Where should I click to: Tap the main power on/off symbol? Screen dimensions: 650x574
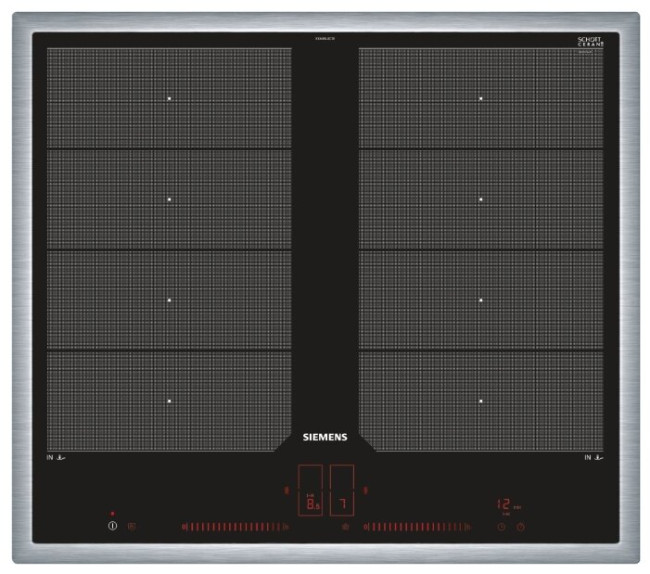pyautogui.click(x=112, y=526)
